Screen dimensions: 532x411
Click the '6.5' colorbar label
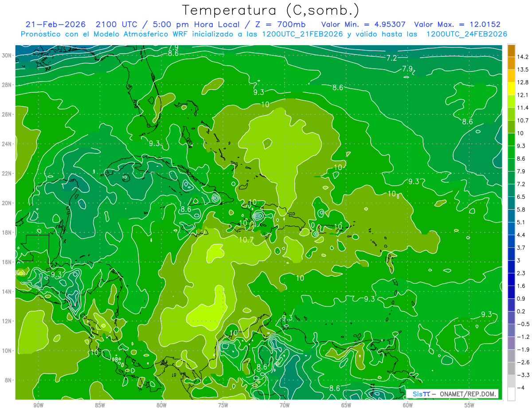tap(521, 196)
